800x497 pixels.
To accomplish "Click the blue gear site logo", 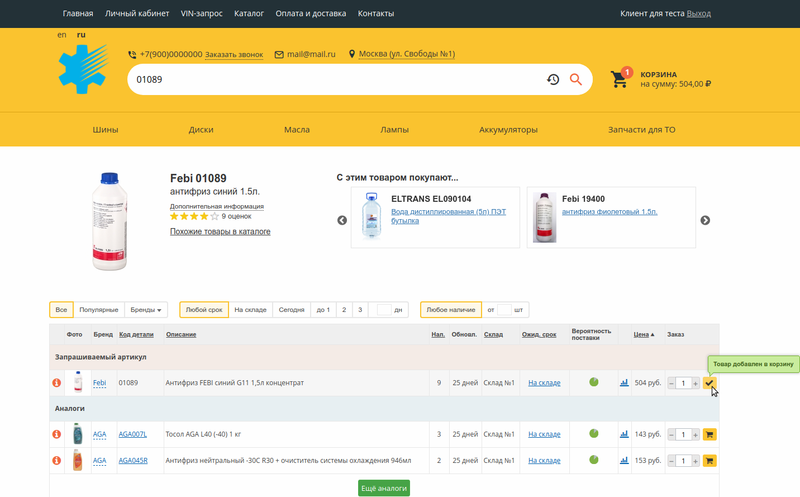I will point(84,69).
